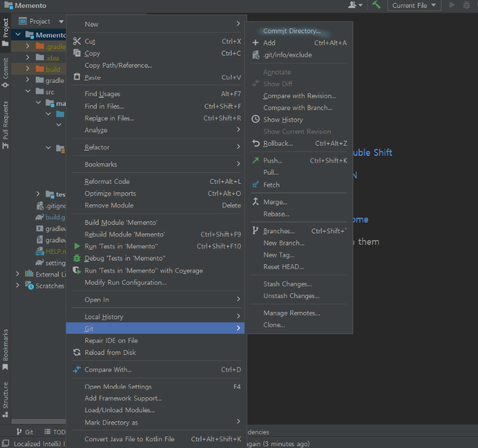Select the .gitignore file in tree
This screenshot has height=448, width=478.
coord(51,206)
